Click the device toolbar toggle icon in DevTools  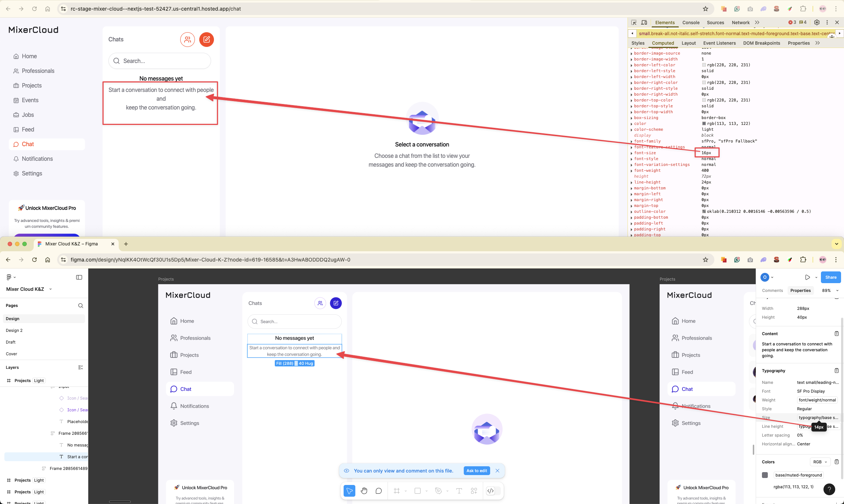[x=644, y=22]
